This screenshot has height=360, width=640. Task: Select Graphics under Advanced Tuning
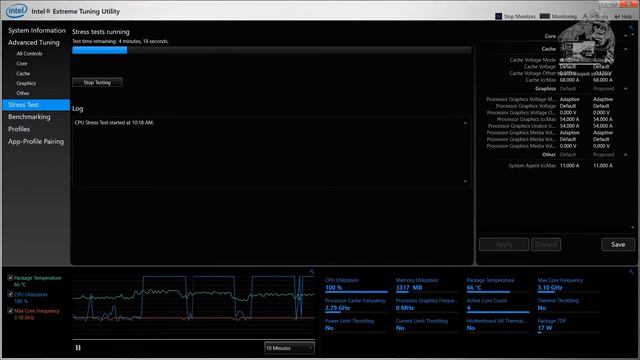pyautogui.click(x=26, y=83)
